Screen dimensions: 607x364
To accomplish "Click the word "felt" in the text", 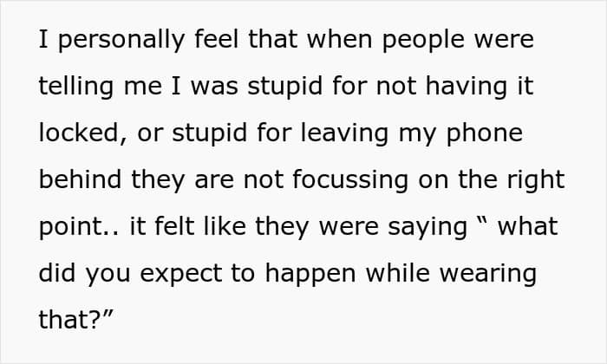I will [174, 226].
